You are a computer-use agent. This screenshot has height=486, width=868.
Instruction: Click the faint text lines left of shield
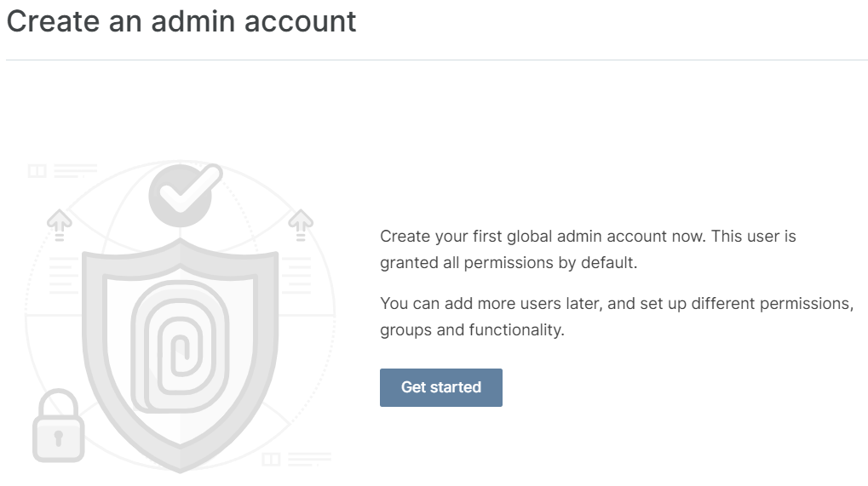tap(63, 275)
